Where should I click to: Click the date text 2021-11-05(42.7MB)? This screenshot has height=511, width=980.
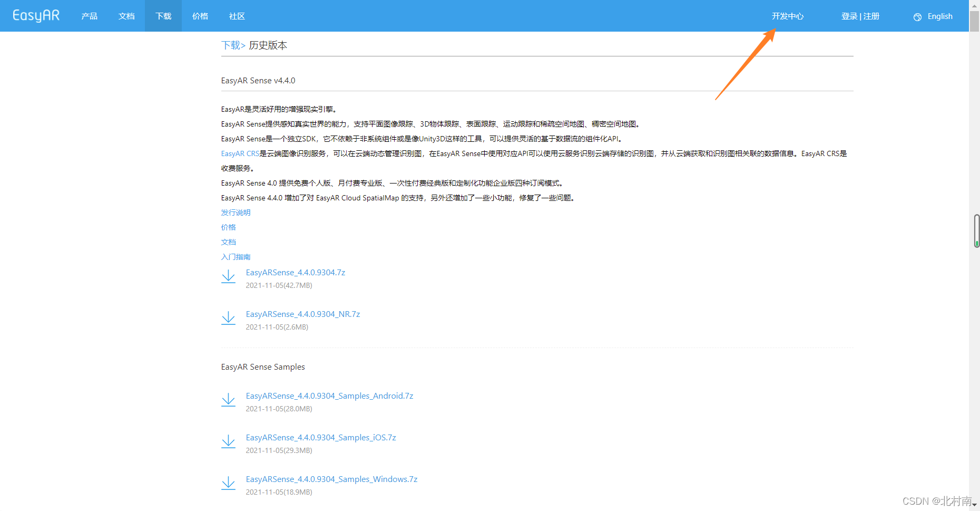point(279,285)
